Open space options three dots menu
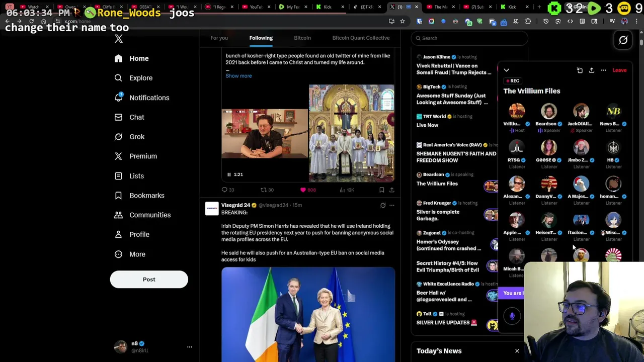 (x=604, y=70)
